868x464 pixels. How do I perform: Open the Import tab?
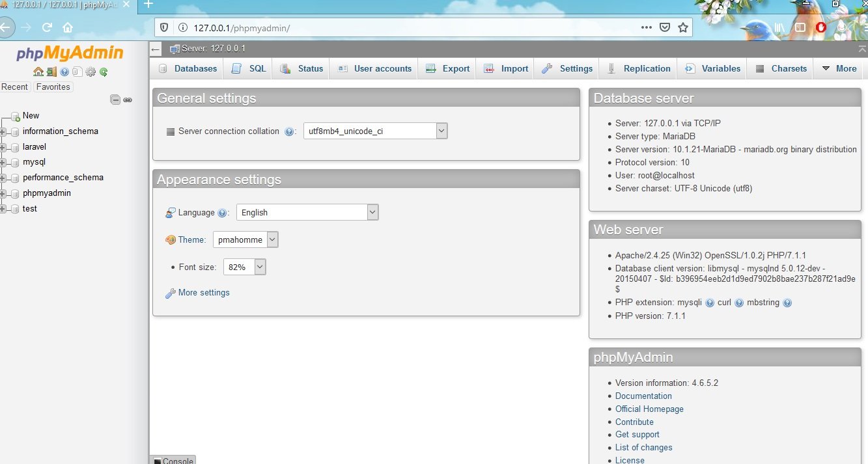(x=506, y=68)
